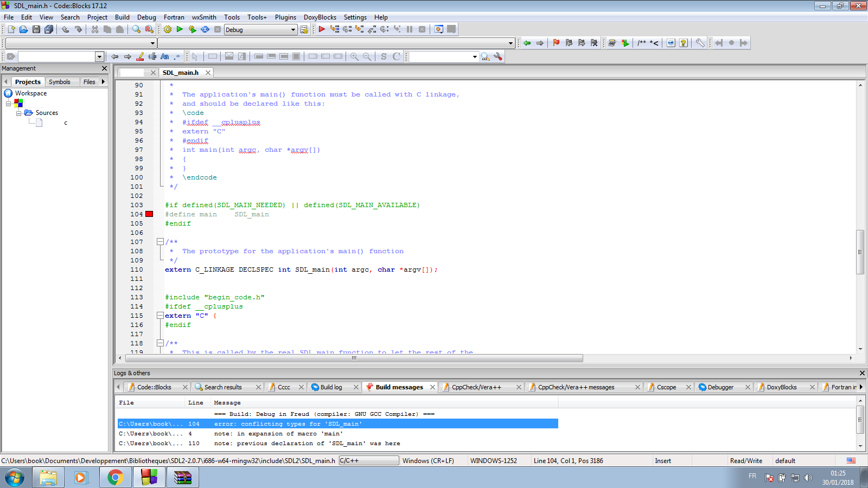This screenshot has height=488, width=868.
Task: Undo the last edit
Action: click(65, 29)
